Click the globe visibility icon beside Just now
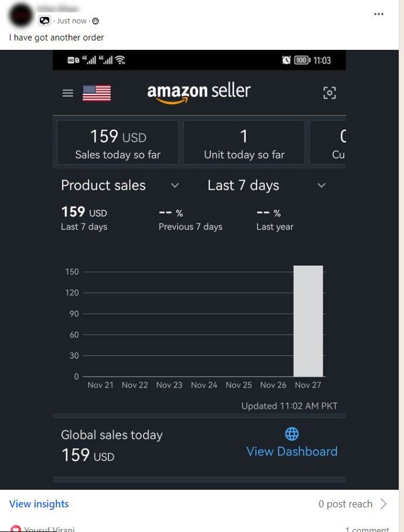404x532 pixels. point(96,21)
